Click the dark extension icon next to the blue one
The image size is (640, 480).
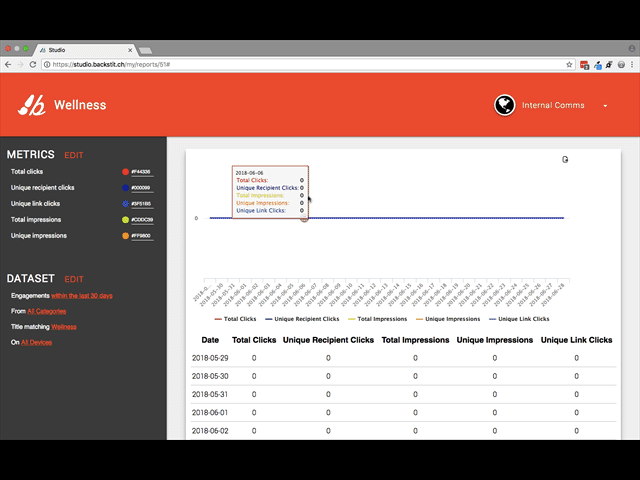coord(609,64)
